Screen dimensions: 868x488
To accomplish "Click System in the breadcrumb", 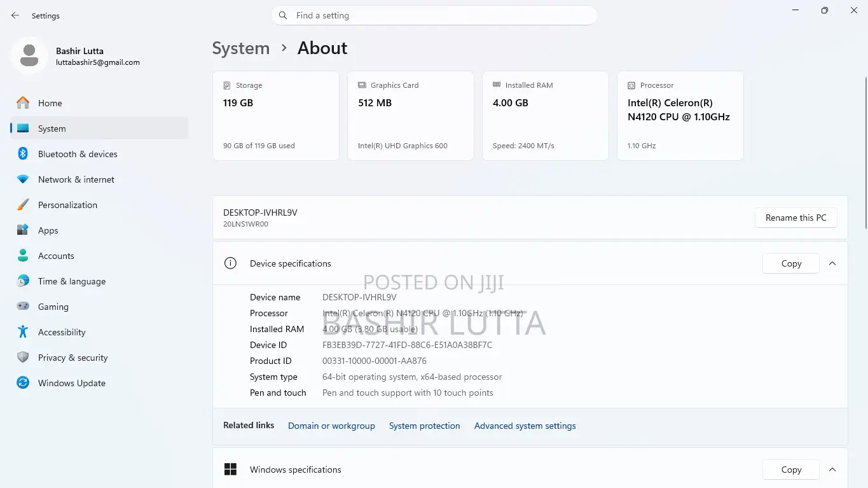I will tap(241, 48).
